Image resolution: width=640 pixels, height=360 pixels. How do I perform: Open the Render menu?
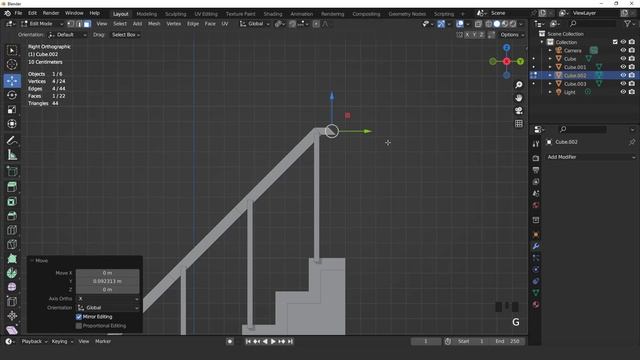pos(51,13)
